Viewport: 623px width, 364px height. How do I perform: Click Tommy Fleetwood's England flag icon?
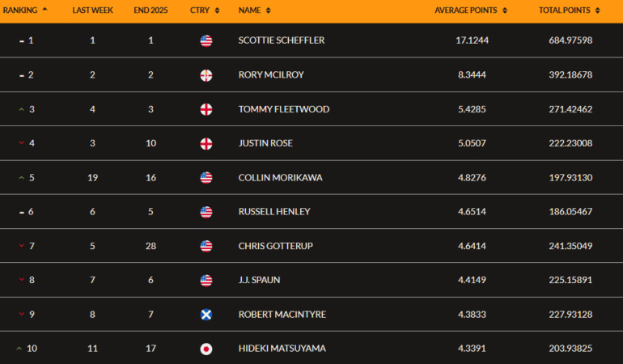pyautogui.click(x=206, y=109)
